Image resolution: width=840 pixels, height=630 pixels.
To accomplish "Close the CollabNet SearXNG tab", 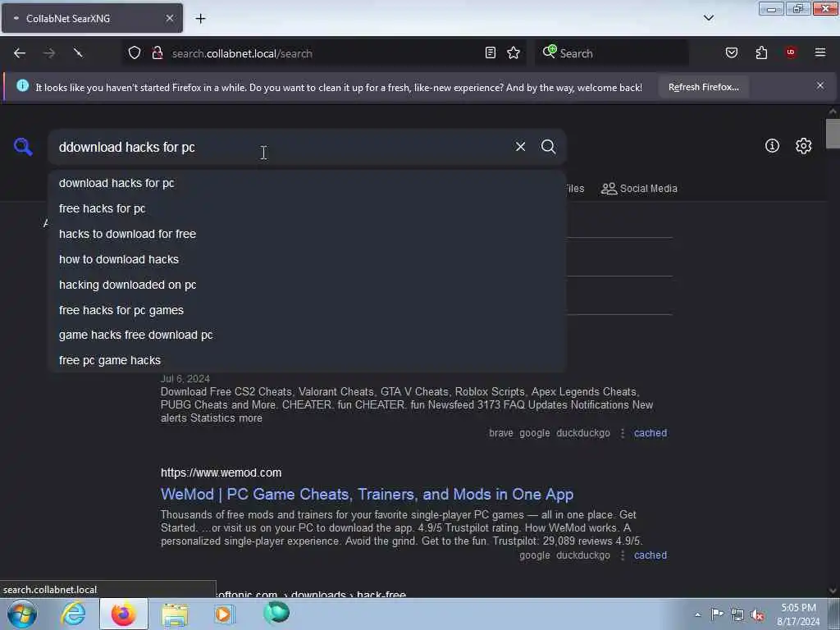I will pos(170,18).
